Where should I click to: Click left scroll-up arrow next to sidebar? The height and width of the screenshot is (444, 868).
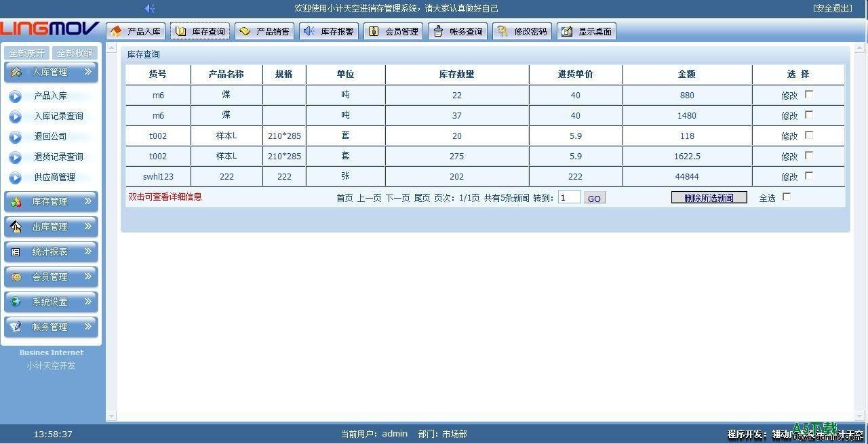coord(112,49)
